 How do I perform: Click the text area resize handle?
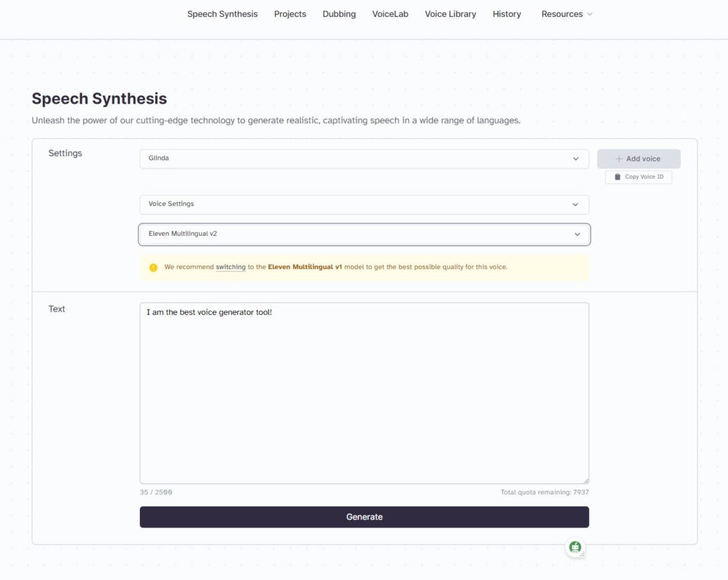coord(586,480)
